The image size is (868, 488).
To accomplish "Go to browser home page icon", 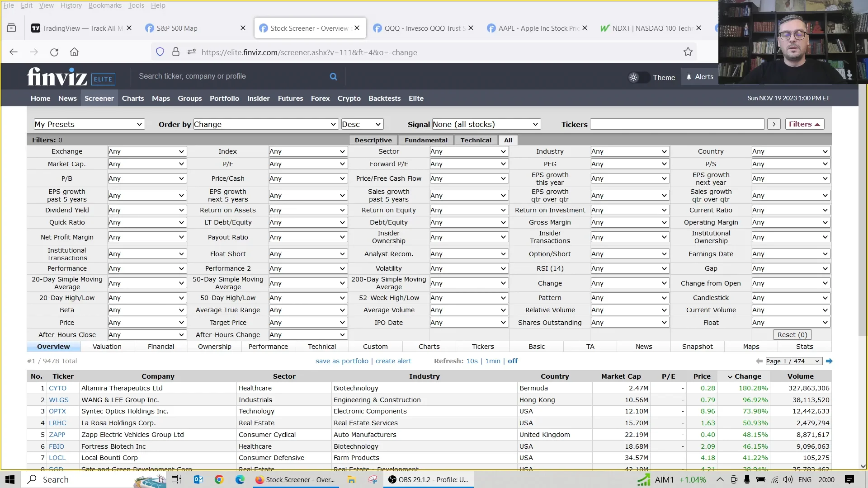I will pos(74,52).
